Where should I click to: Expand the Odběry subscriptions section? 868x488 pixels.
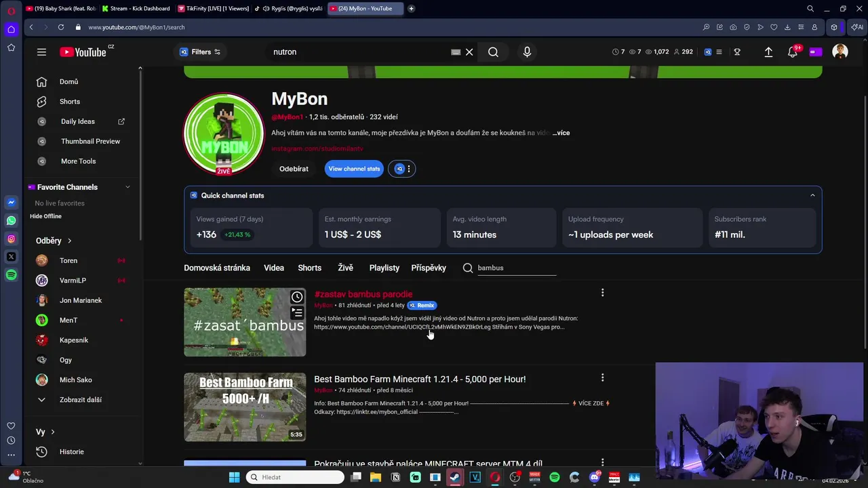click(54, 241)
